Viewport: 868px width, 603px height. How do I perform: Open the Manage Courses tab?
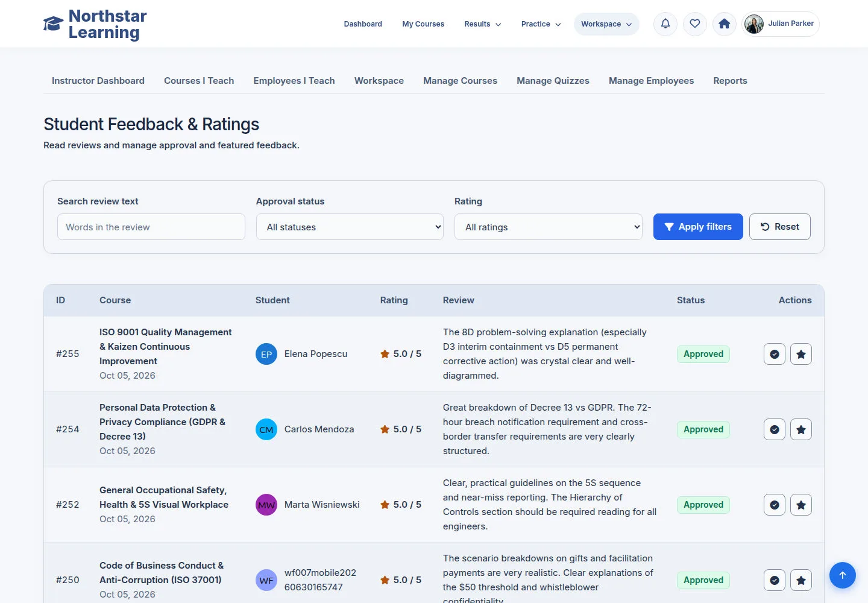460,81
